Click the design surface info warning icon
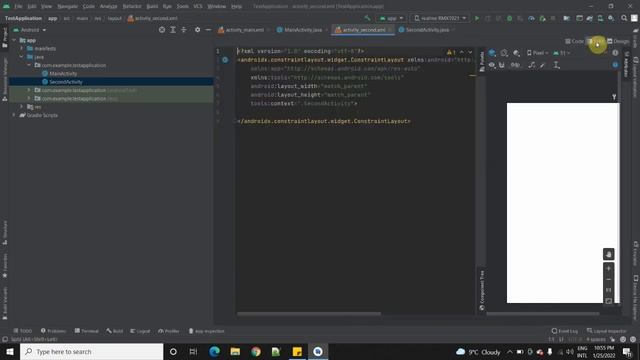The image size is (640, 360). click(615, 53)
